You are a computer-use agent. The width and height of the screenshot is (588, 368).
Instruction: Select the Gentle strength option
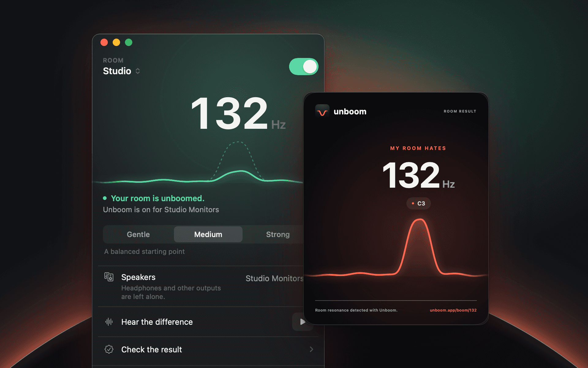point(138,234)
